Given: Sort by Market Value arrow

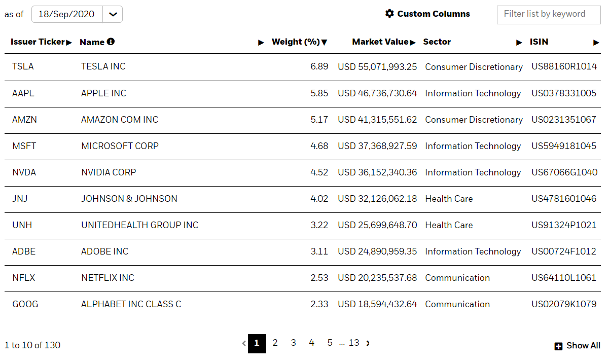Looking at the screenshot, I should click(x=413, y=43).
